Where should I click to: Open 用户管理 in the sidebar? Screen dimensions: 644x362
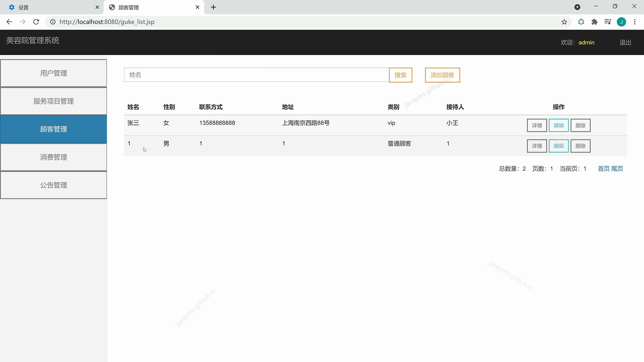[54, 73]
